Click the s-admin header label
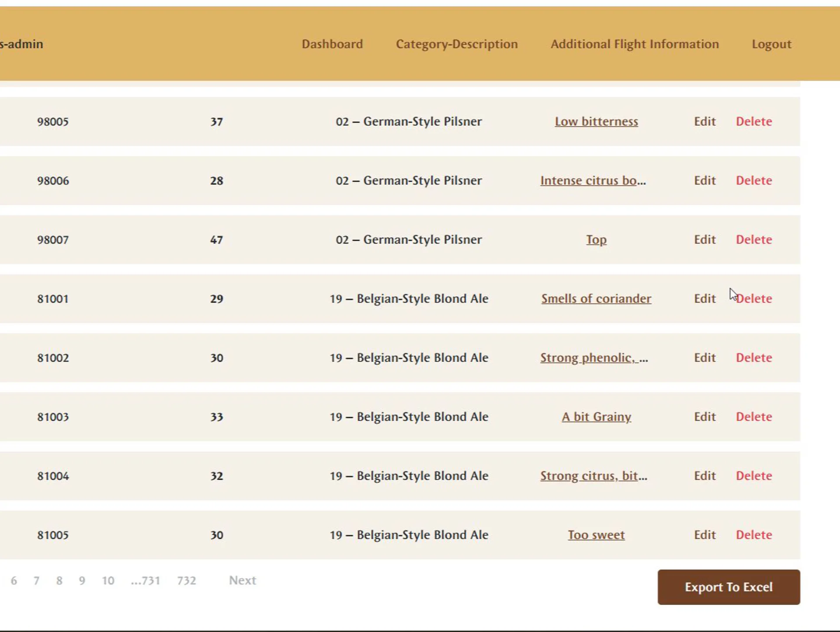 (22, 44)
